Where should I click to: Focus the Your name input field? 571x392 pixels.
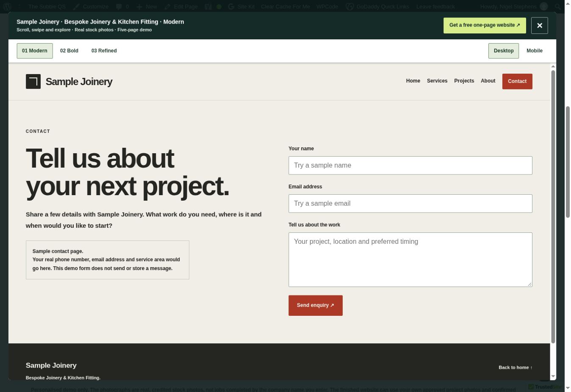point(410,166)
